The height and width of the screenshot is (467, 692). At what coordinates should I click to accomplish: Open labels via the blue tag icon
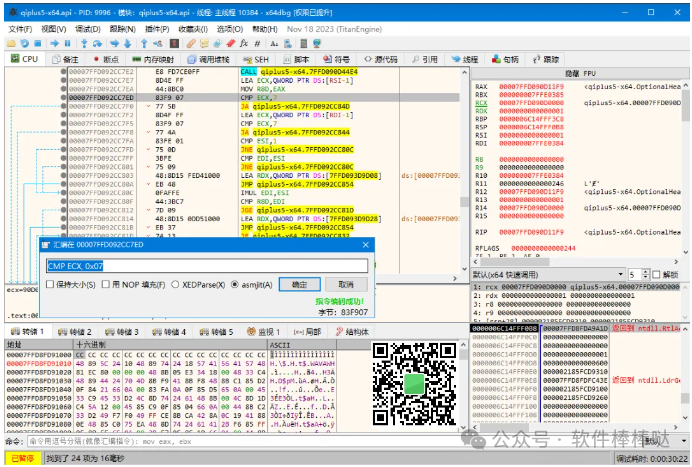(x=218, y=44)
